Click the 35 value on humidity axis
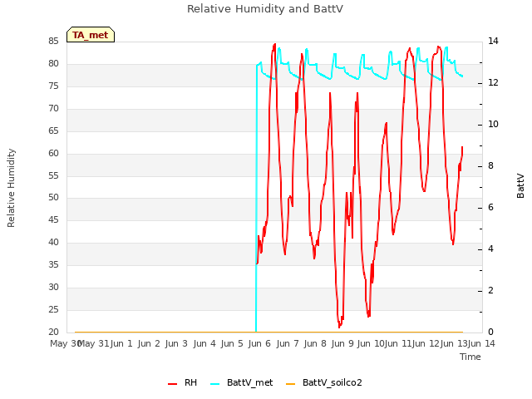Image resolution: width=532 pixels, height=399 pixels. pos(53,264)
